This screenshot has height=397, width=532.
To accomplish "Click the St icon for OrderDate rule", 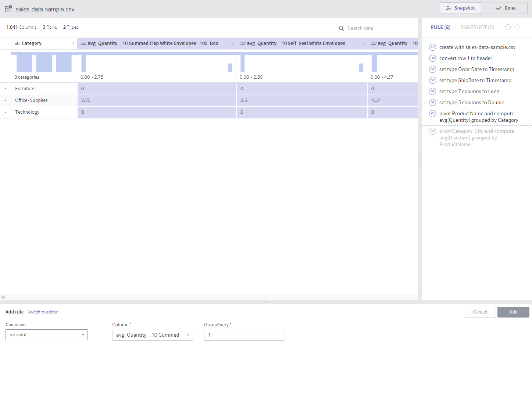I will click(433, 69).
